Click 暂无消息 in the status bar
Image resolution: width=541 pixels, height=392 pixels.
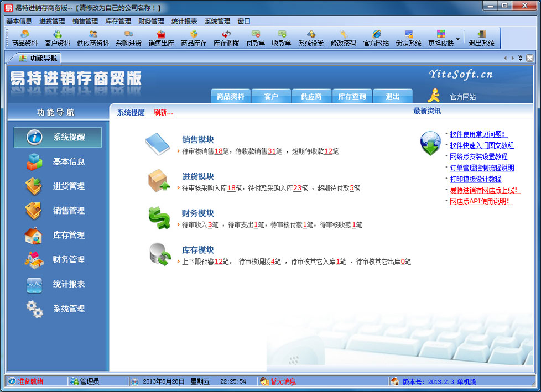[x=283, y=381]
